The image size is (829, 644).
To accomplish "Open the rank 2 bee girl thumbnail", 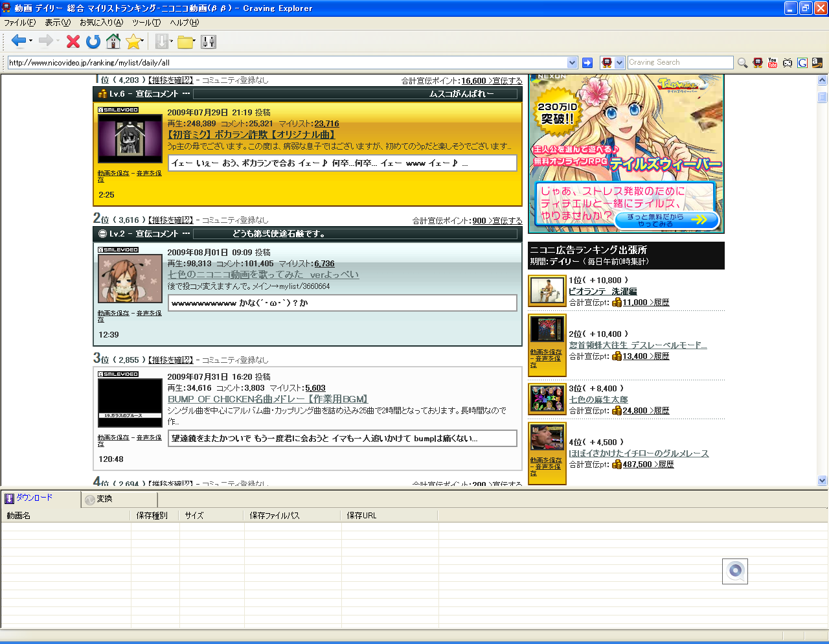I will pyautogui.click(x=130, y=278).
